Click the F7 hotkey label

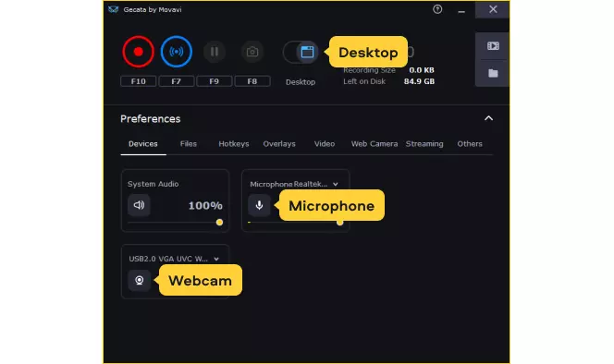click(177, 81)
